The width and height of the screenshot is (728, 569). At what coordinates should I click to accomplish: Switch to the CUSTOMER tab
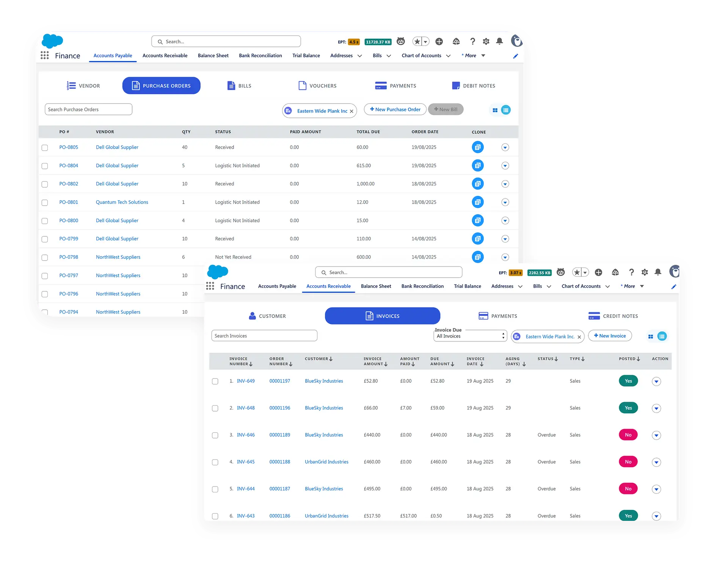[x=267, y=316]
